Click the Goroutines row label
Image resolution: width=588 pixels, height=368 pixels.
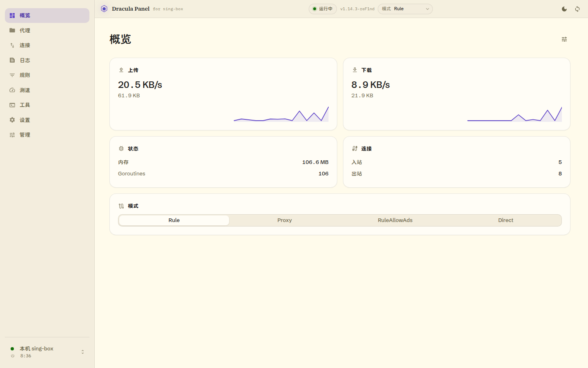[131, 174]
